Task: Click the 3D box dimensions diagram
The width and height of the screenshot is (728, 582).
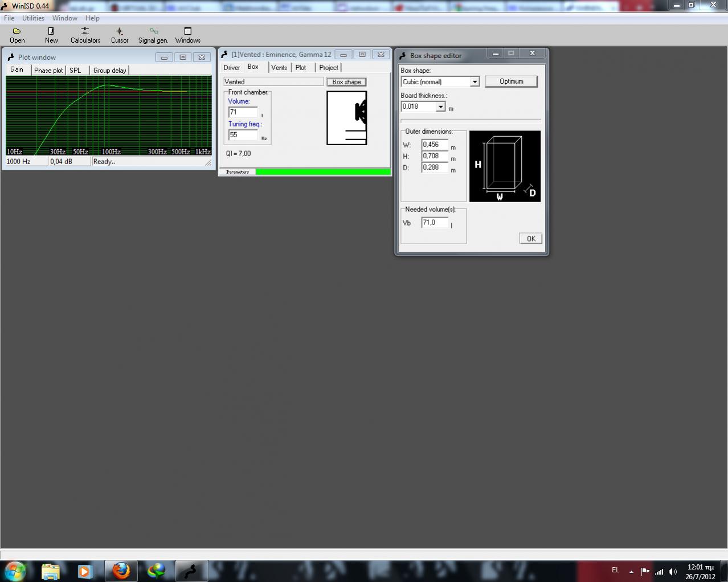Action: tap(505, 166)
